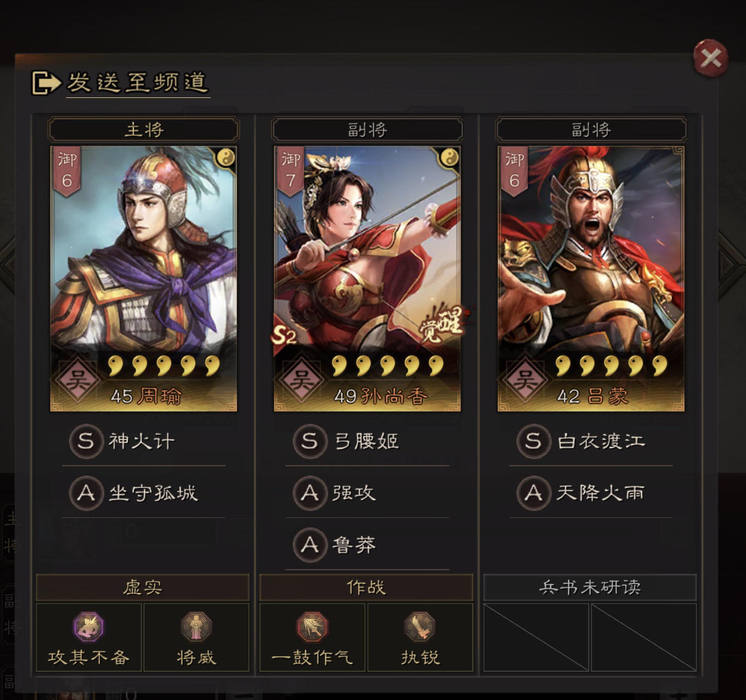Viewport: 746px width, 700px height.
Task: Open 孙尚香 general portrait card
Action: coord(367,279)
